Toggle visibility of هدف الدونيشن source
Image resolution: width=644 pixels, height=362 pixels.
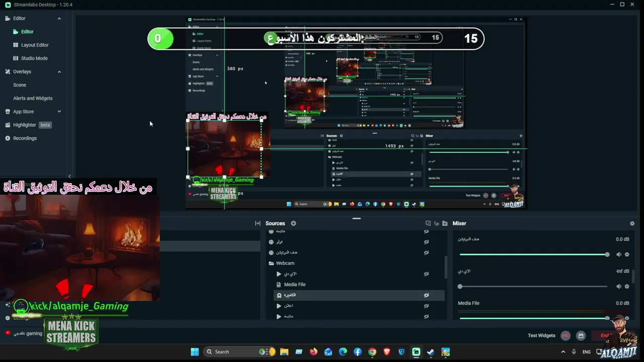tap(426, 252)
